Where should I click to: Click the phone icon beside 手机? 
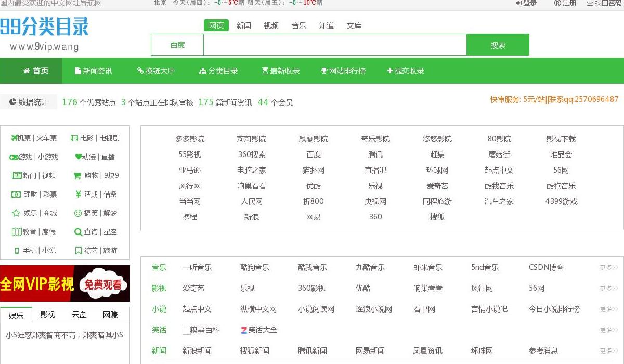pos(17,251)
